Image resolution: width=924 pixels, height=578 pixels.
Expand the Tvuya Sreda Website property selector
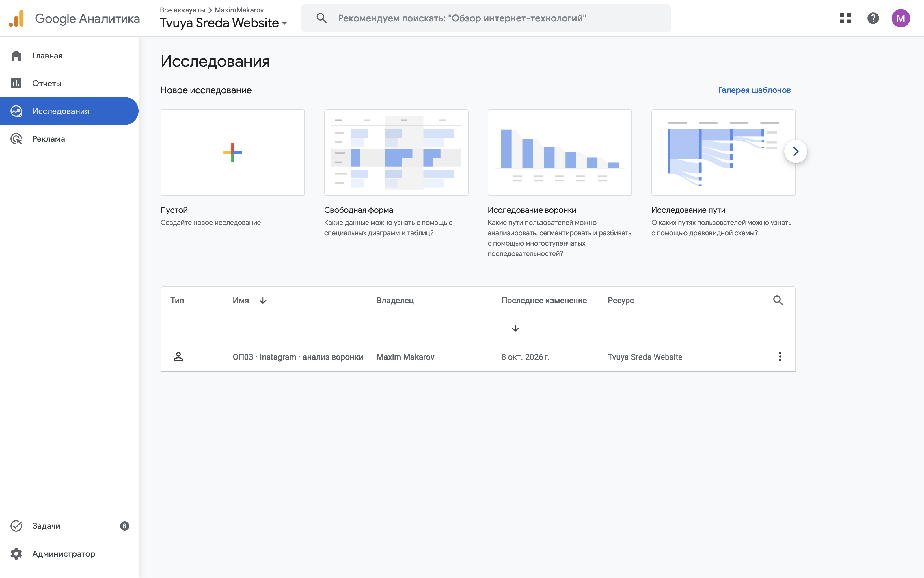pos(223,23)
